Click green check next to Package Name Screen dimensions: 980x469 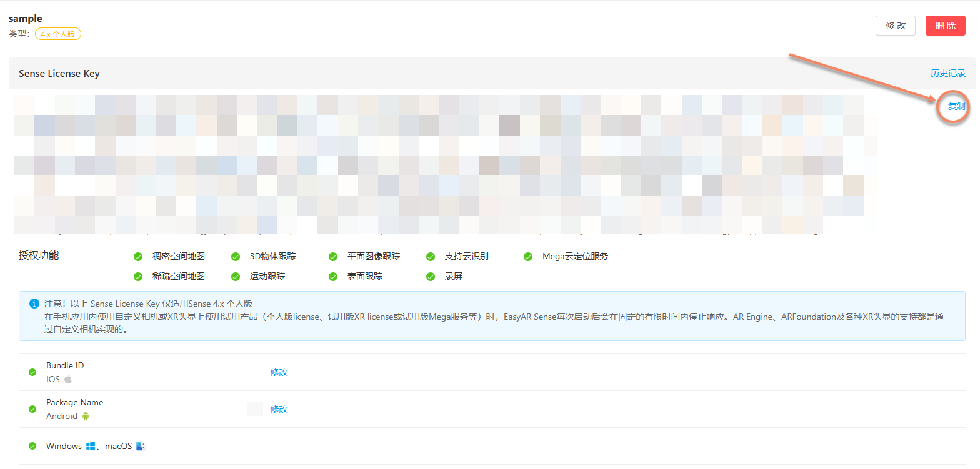(32, 409)
